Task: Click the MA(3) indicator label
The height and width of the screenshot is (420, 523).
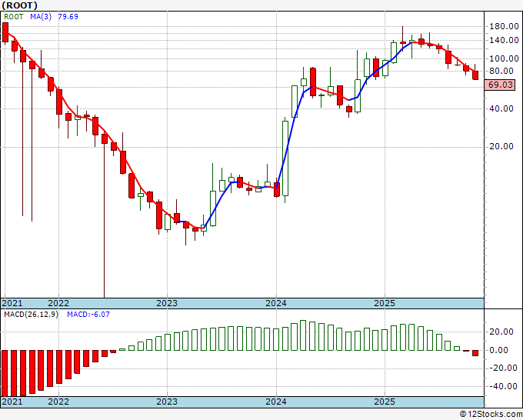Action: pyautogui.click(x=41, y=17)
